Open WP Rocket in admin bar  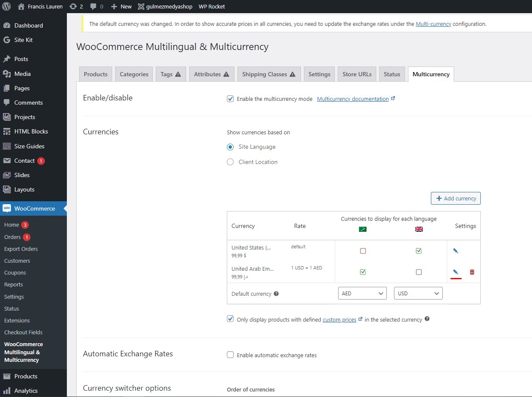pos(212,6)
